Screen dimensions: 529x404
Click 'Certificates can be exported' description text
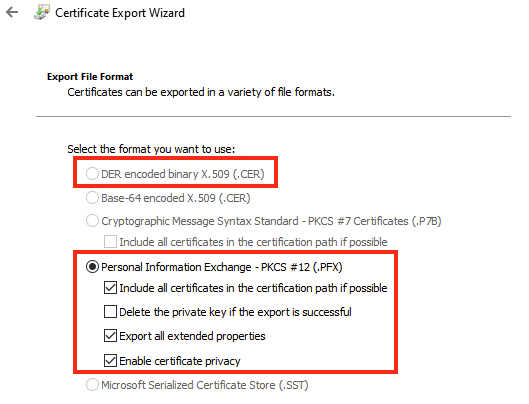201,92
